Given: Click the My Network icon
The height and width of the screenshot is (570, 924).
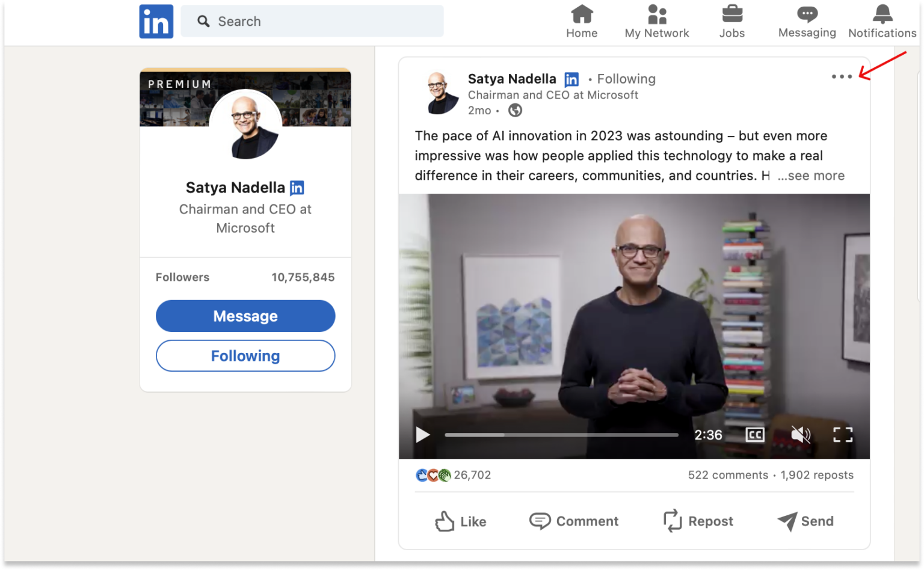Looking at the screenshot, I should (656, 18).
